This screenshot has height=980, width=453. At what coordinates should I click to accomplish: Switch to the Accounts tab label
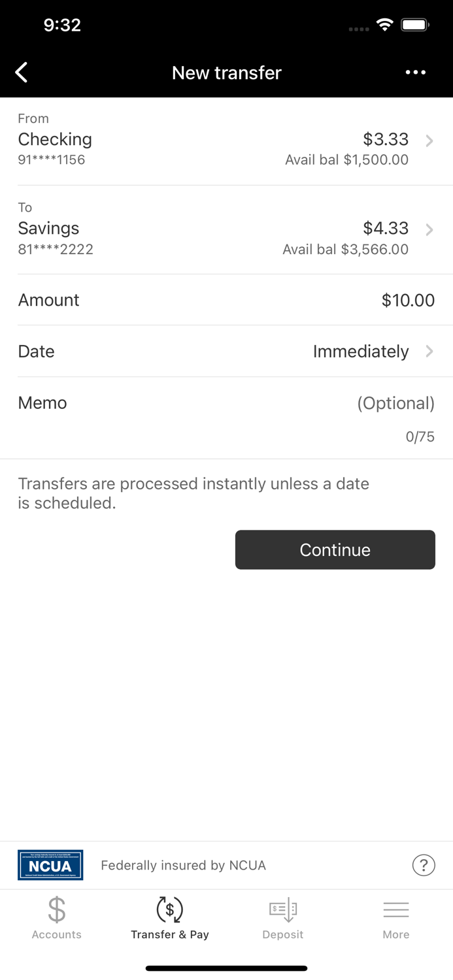point(57,935)
